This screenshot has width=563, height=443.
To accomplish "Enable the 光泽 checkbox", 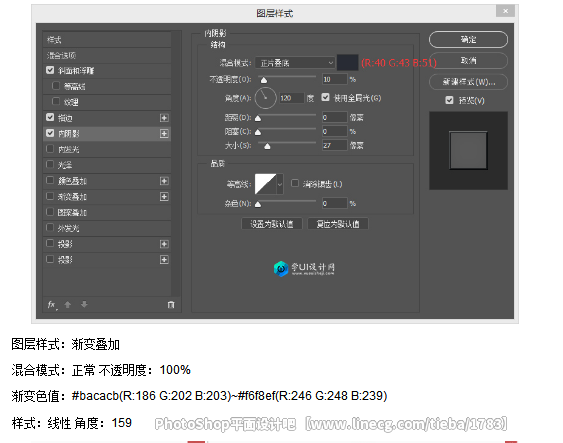I will tap(50, 164).
